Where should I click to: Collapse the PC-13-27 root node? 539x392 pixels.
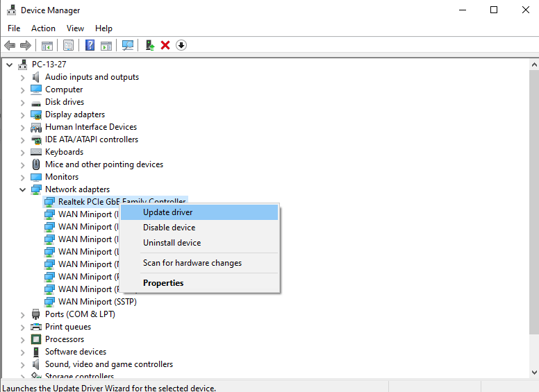(x=9, y=65)
